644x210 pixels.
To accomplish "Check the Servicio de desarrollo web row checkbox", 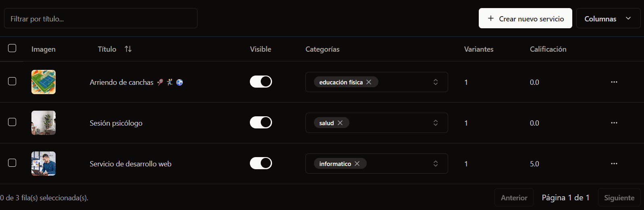I will pos(12,163).
